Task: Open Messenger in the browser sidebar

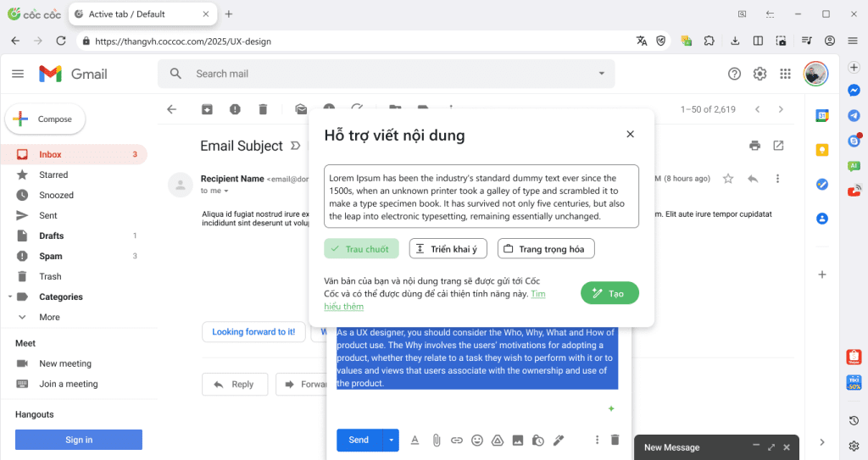Action: tap(854, 91)
